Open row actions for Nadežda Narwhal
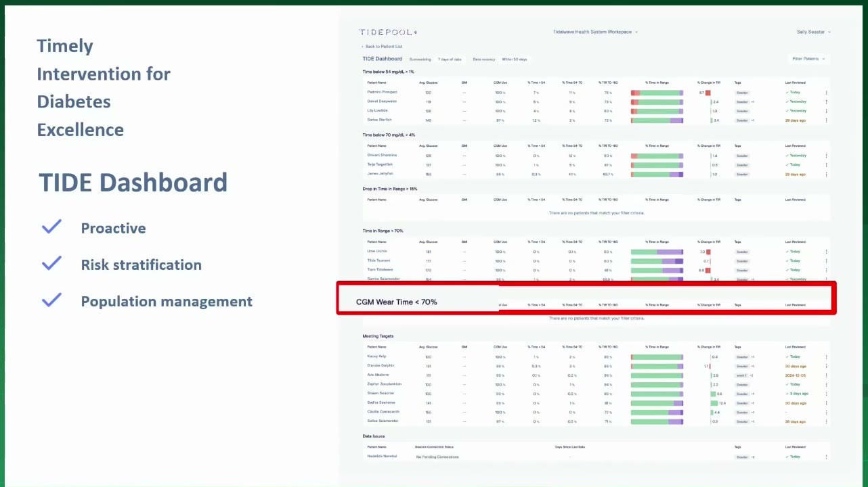 pos(826,457)
